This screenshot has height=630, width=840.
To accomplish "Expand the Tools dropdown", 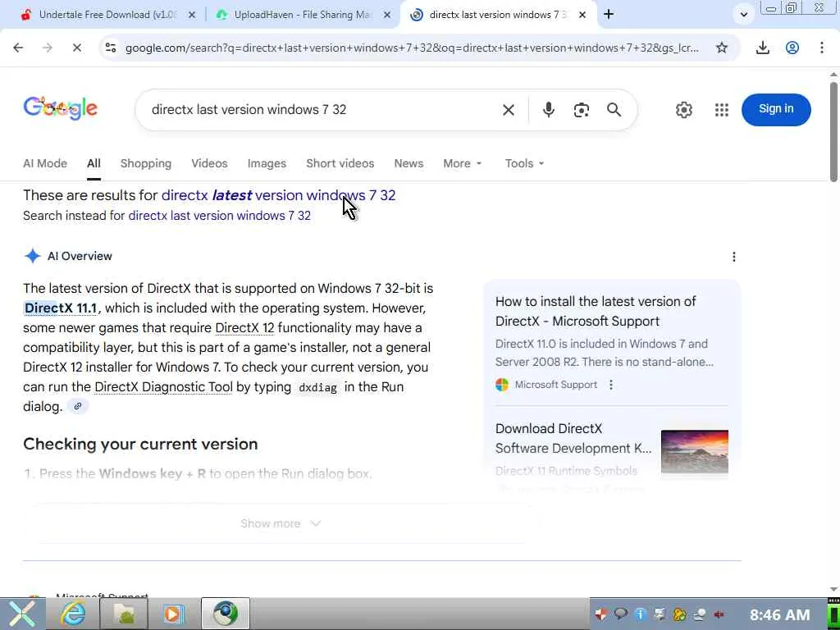I will (524, 163).
